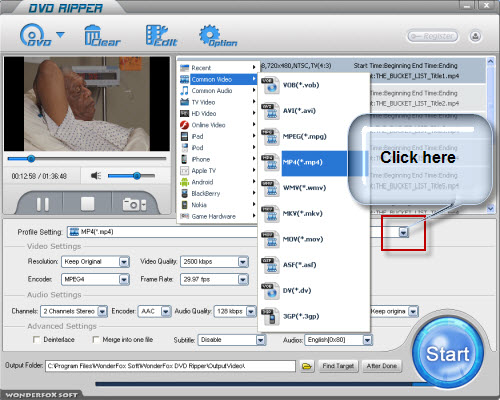Enable Merge into one file checkbox
Screen dimensions: 500x400
point(96,340)
